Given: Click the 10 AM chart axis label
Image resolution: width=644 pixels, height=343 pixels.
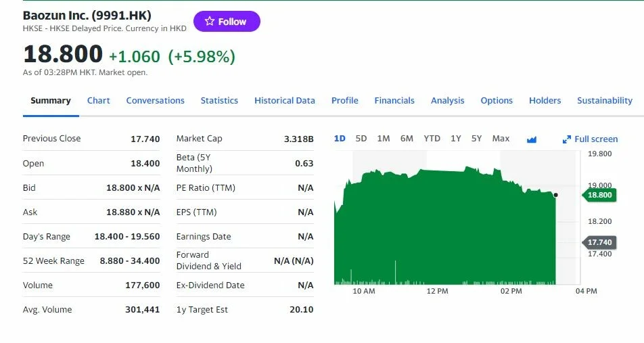Looking at the screenshot, I should tap(364, 291).
